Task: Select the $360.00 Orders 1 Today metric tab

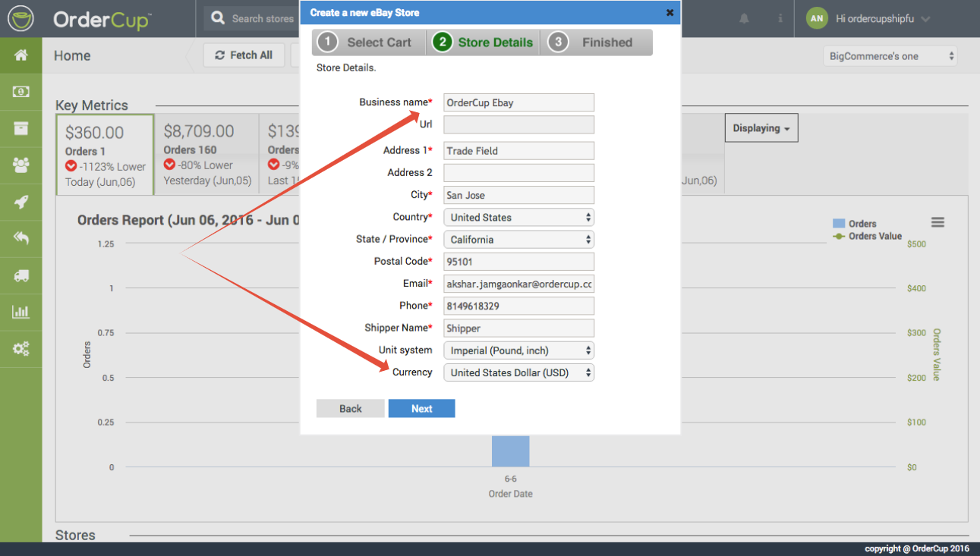Action: [x=106, y=155]
